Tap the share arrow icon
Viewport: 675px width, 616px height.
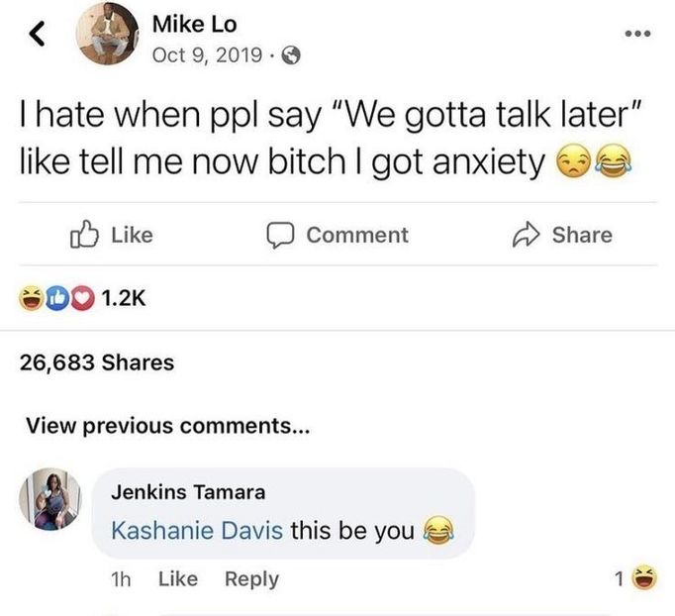tap(527, 235)
